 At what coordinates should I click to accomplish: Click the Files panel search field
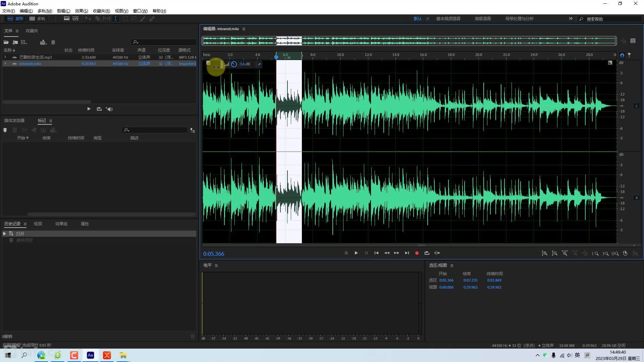(164, 42)
